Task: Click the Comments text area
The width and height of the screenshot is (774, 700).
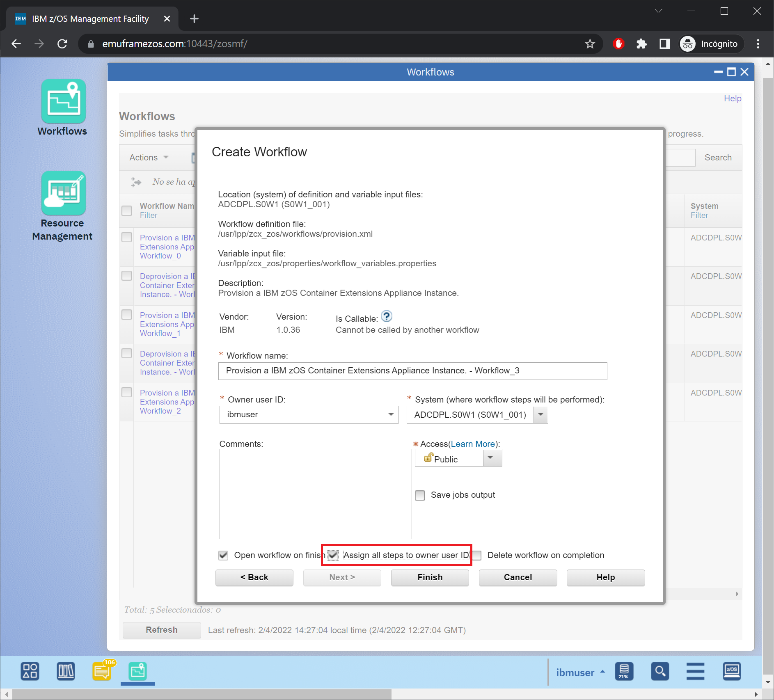Action: 316,494
